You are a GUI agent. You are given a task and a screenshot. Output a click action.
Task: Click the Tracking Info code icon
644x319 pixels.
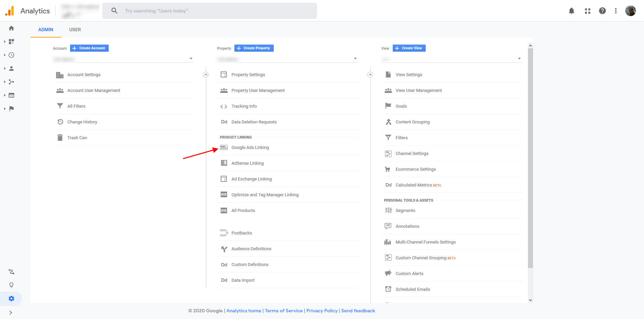[x=224, y=106]
